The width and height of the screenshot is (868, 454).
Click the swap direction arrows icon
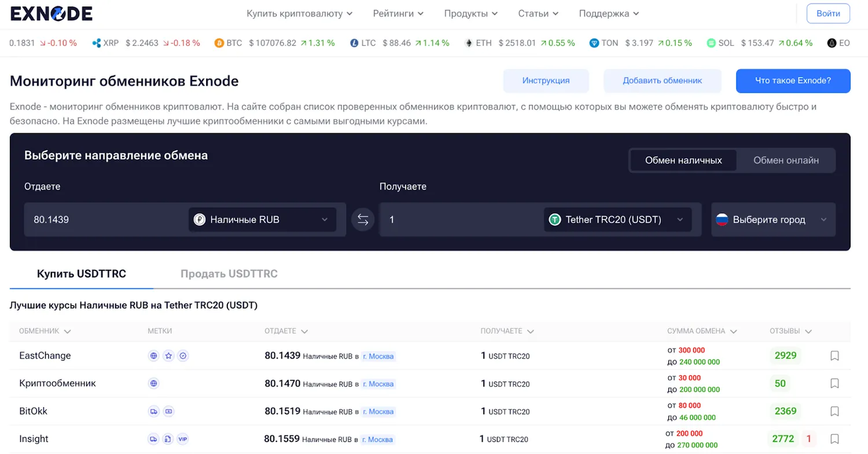[x=363, y=219]
